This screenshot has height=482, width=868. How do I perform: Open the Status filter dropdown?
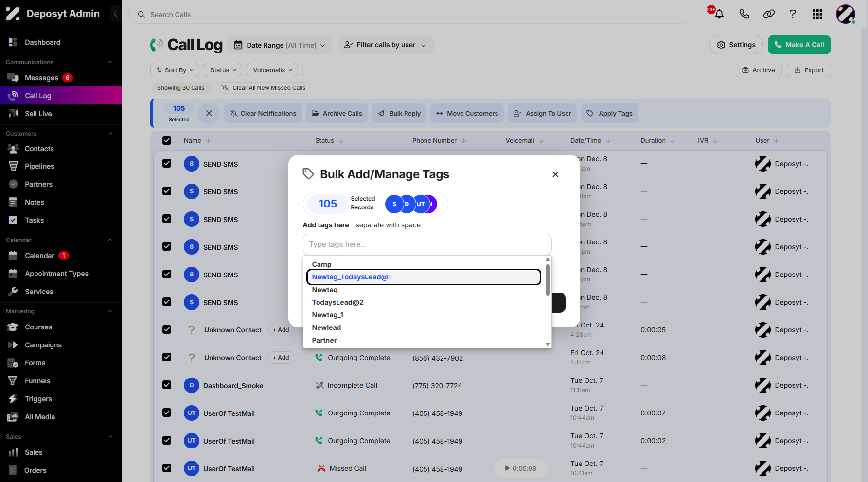[223, 70]
